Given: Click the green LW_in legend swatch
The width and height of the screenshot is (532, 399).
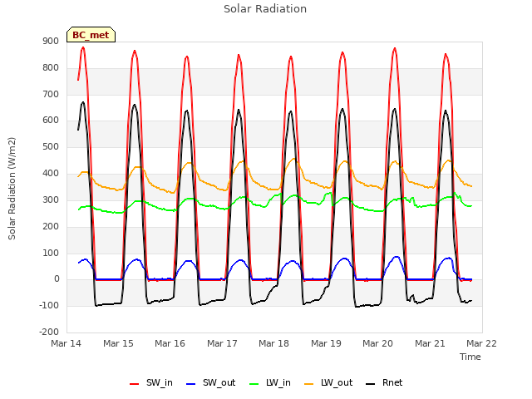Looking at the screenshot, I should tap(254, 384).
